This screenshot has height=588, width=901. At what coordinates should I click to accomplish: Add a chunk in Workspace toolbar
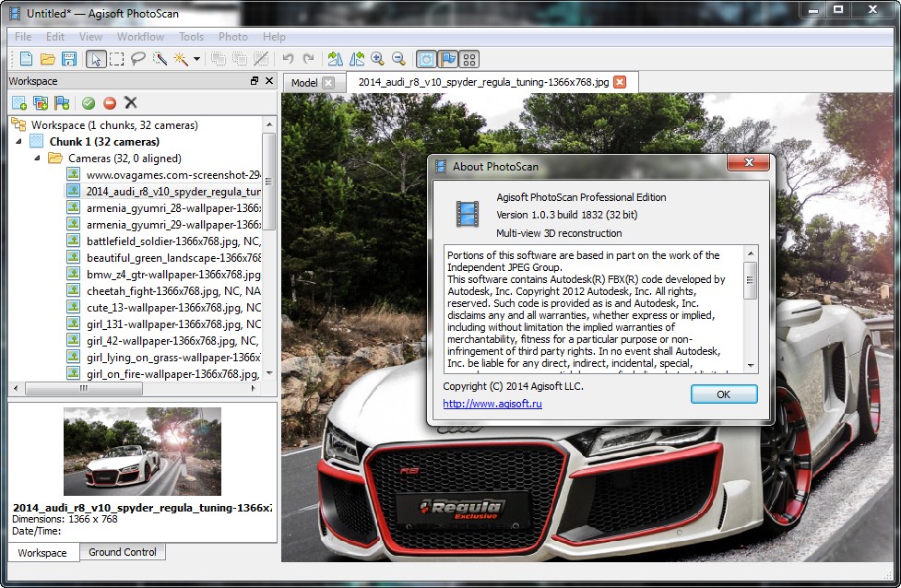[19, 103]
